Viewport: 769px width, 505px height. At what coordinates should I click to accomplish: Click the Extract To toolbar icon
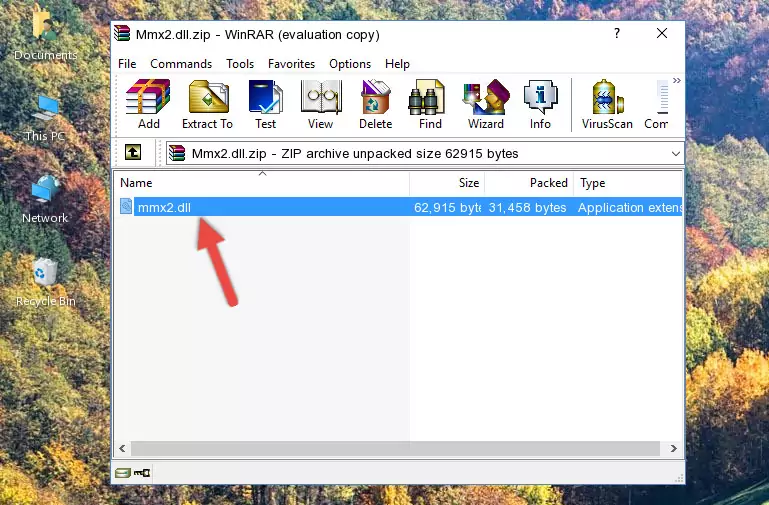pyautogui.click(x=207, y=104)
